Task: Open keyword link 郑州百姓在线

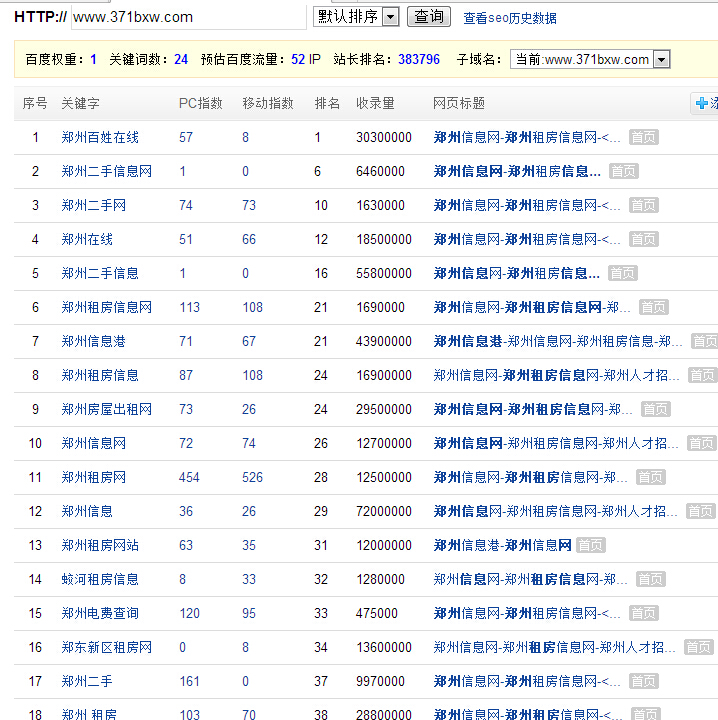Action: (x=100, y=137)
